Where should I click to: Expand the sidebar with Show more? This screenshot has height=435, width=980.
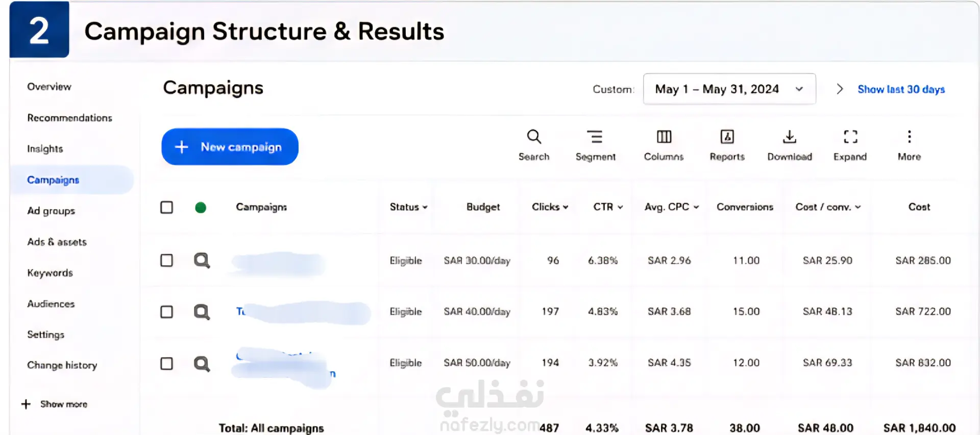click(x=54, y=404)
